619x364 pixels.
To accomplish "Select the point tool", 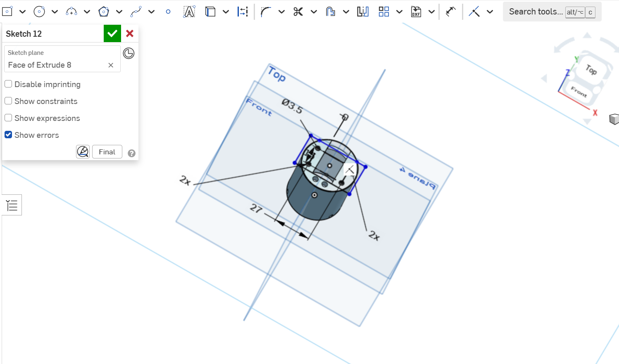I will pyautogui.click(x=168, y=12).
